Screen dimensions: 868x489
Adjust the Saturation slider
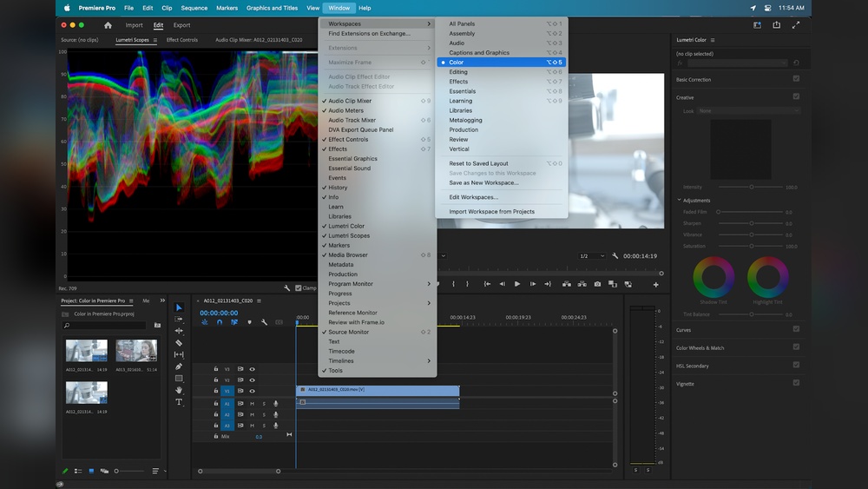coord(751,246)
